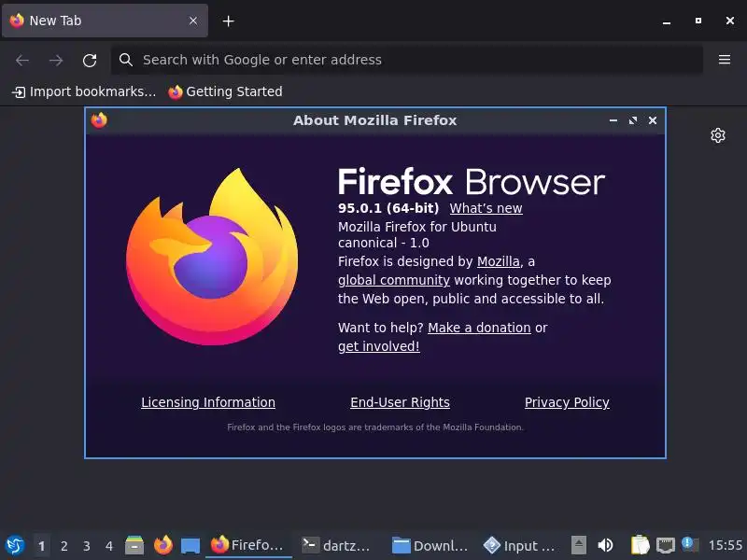
Task: Select the New Tab tab
Action: coord(105,21)
